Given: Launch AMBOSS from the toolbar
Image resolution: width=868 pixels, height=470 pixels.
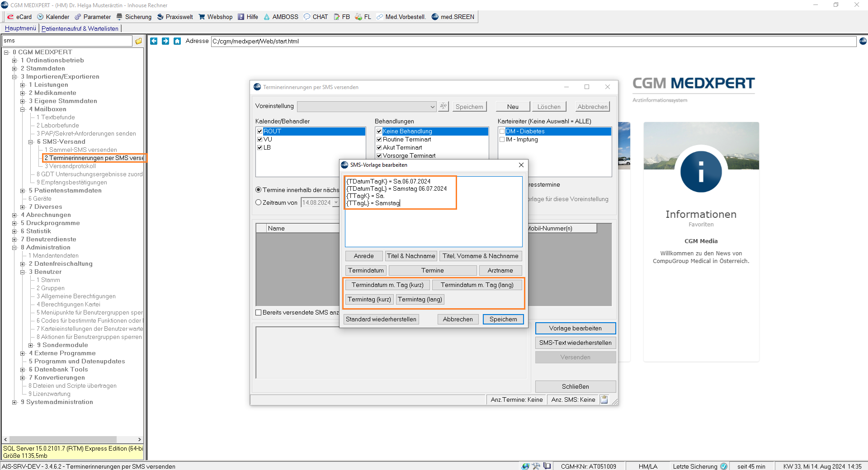Looking at the screenshot, I should click(281, 17).
